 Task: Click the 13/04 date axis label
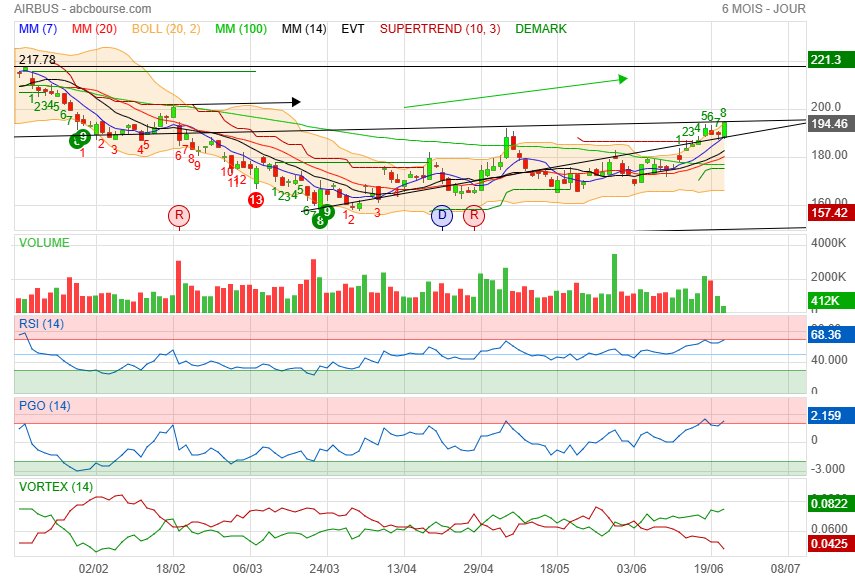pyautogui.click(x=402, y=569)
